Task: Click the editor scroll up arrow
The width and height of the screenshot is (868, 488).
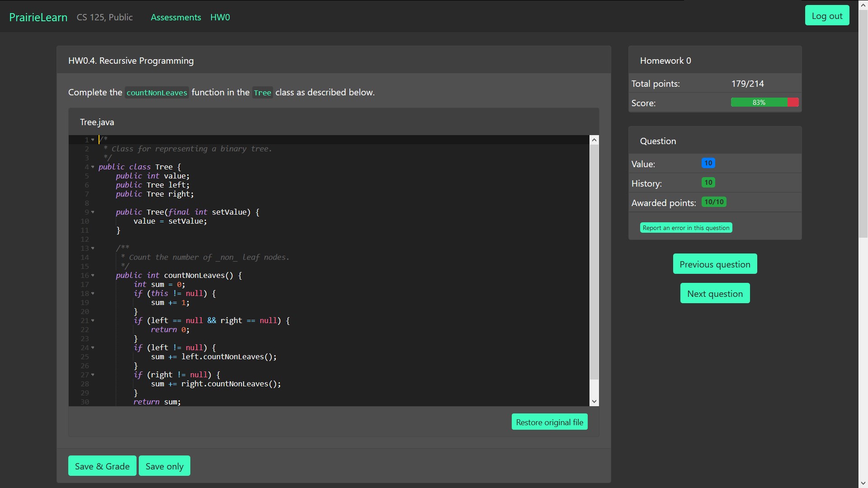Action: click(x=594, y=140)
